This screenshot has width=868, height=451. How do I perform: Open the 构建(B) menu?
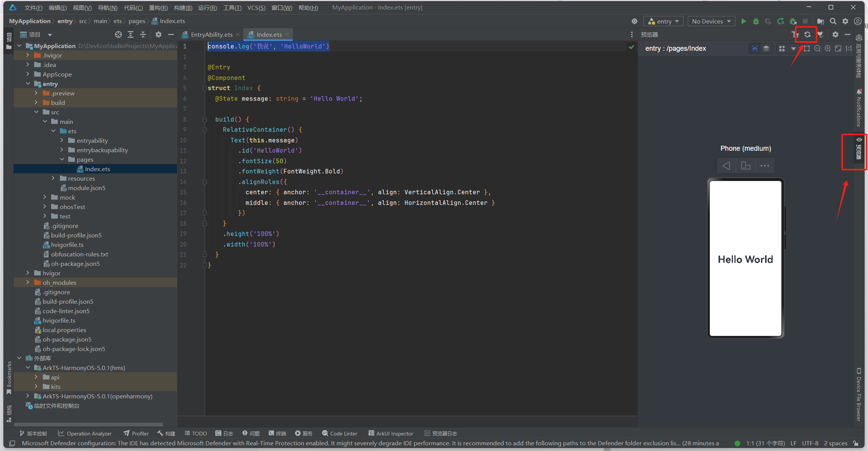183,8
